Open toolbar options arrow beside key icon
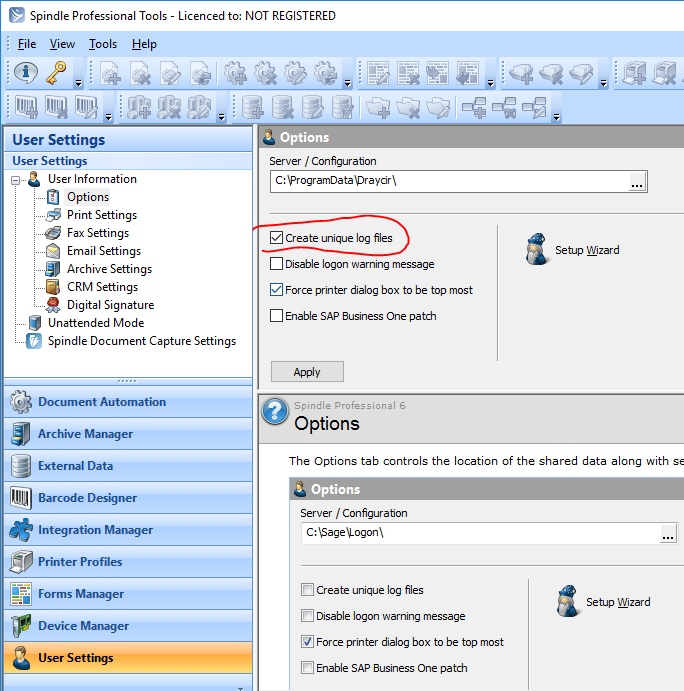The height and width of the screenshot is (691, 684). click(x=78, y=83)
